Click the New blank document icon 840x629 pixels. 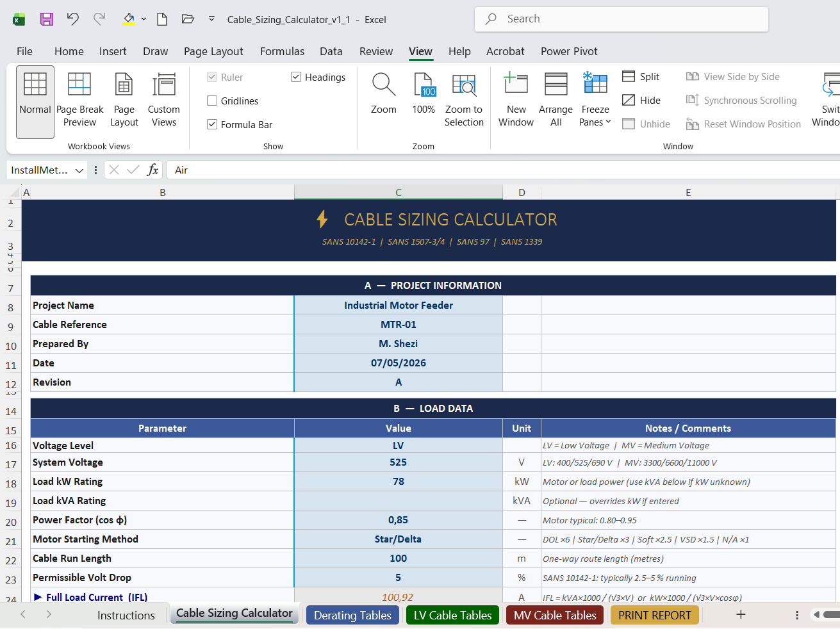tap(162, 19)
